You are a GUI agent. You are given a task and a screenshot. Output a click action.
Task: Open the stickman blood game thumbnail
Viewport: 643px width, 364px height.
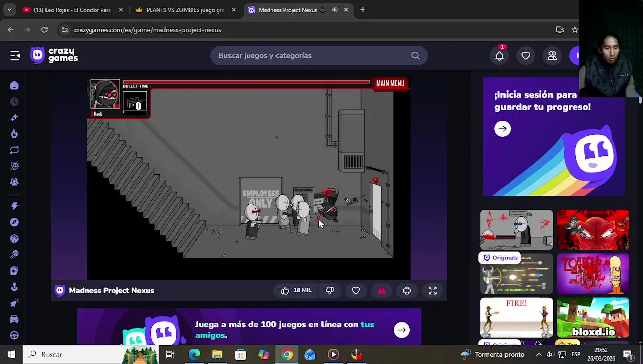[x=516, y=230]
